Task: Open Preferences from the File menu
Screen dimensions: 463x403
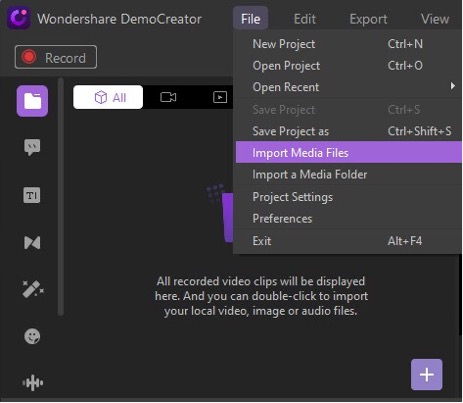Action: tap(348, 218)
